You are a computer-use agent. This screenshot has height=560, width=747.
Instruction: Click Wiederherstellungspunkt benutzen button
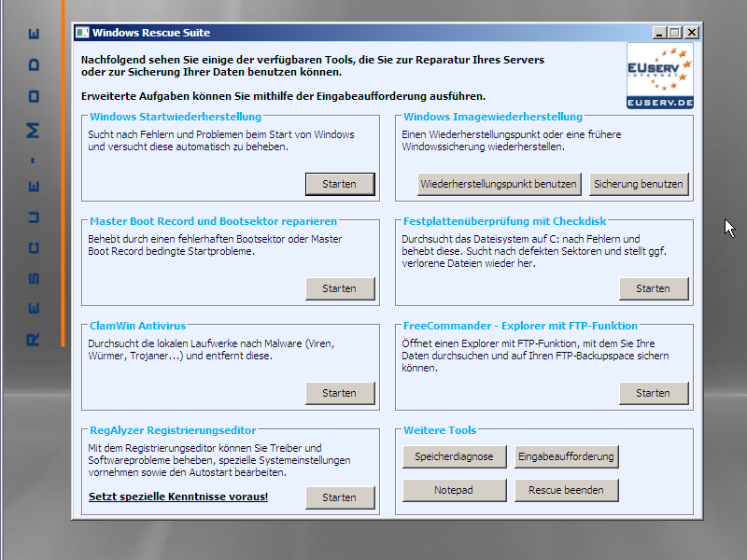499,184
